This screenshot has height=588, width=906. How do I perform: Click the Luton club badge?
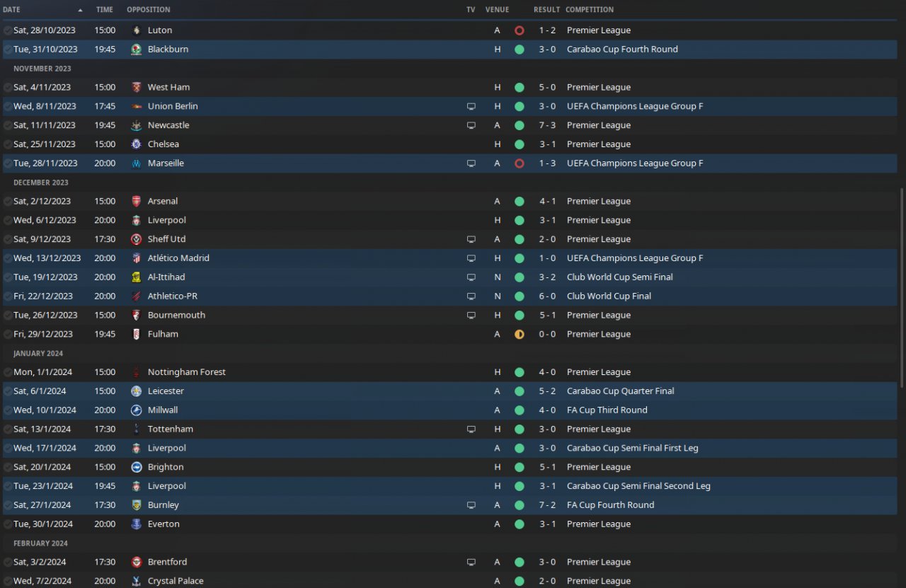point(137,30)
